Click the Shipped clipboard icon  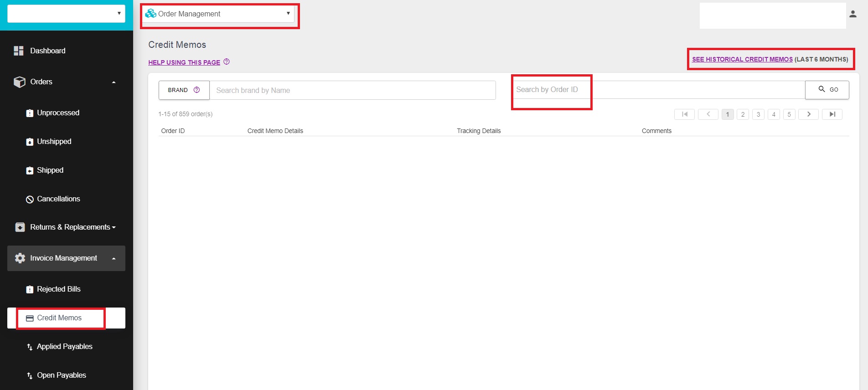tap(30, 170)
